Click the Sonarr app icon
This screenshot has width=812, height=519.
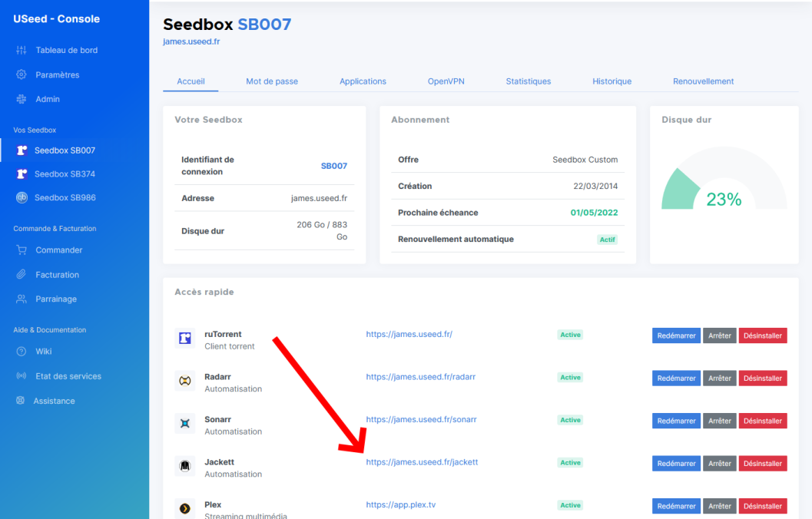[x=185, y=424]
